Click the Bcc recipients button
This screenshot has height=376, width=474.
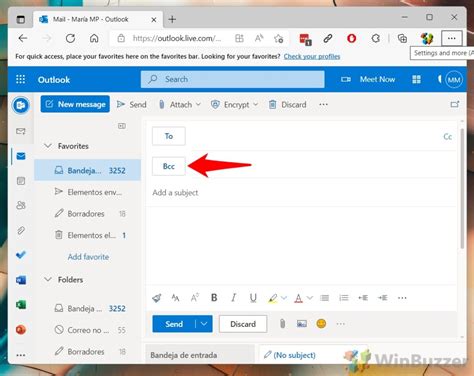point(169,166)
